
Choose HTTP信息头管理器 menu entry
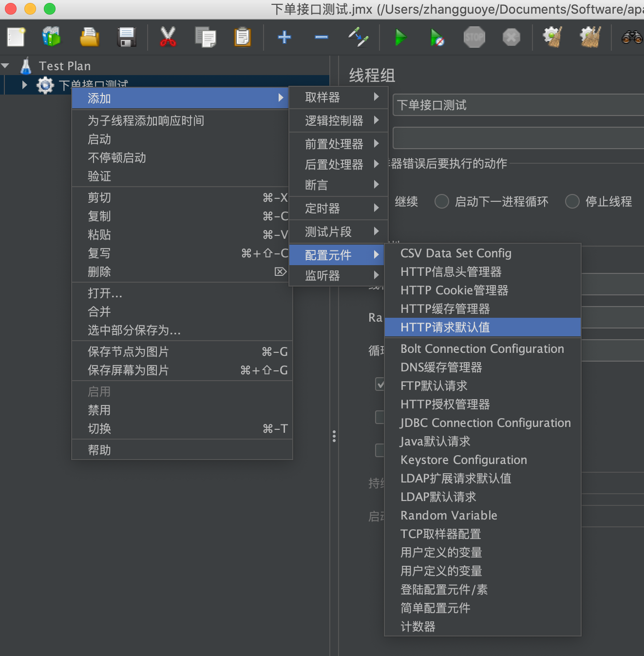(483, 271)
